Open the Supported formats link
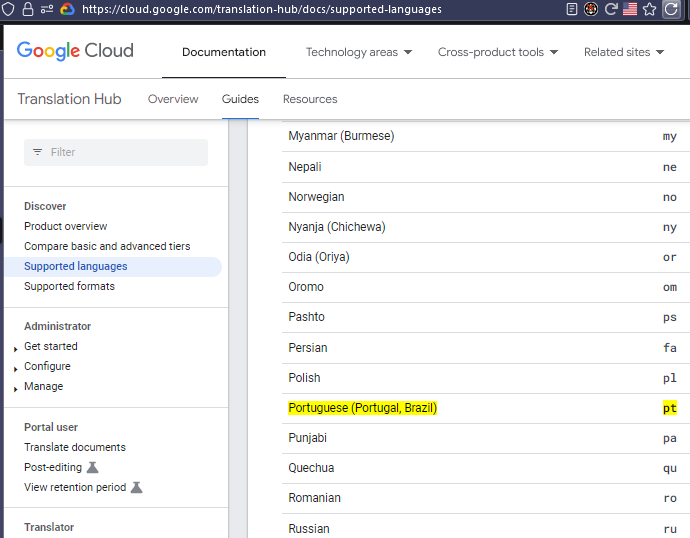 pyautogui.click(x=69, y=286)
